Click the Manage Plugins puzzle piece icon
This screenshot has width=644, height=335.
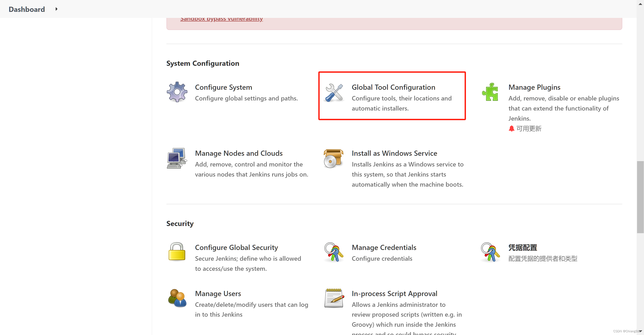coord(490,92)
